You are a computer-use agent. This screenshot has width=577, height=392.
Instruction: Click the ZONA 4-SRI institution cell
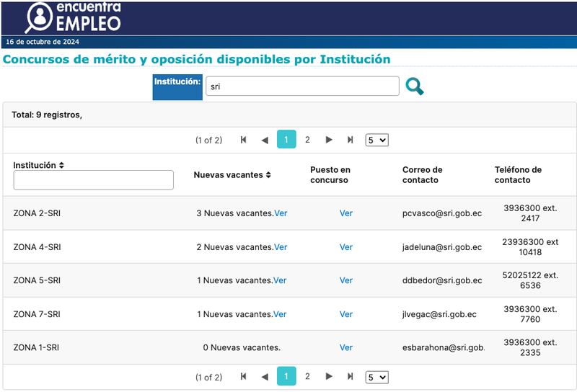[x=38, y=247]
